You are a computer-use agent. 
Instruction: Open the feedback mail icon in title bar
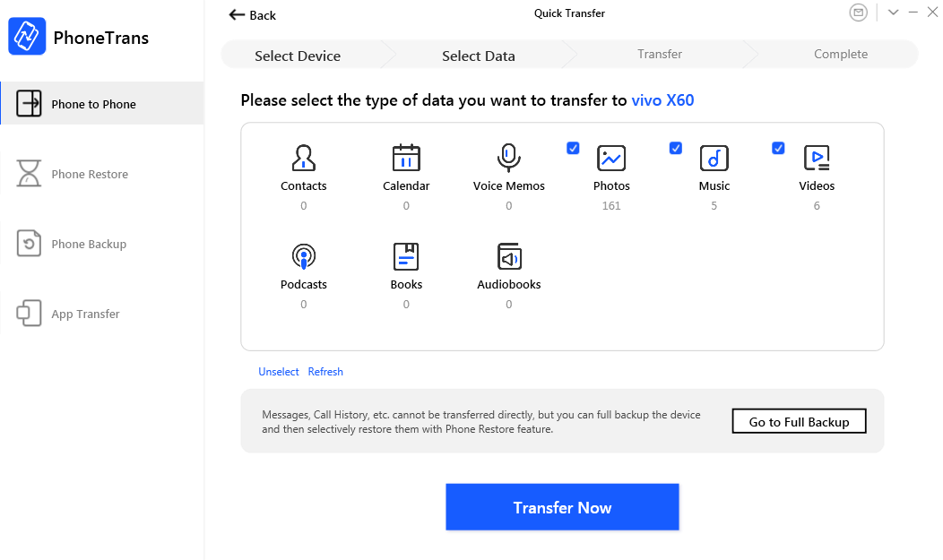click(x=858, y=12)
